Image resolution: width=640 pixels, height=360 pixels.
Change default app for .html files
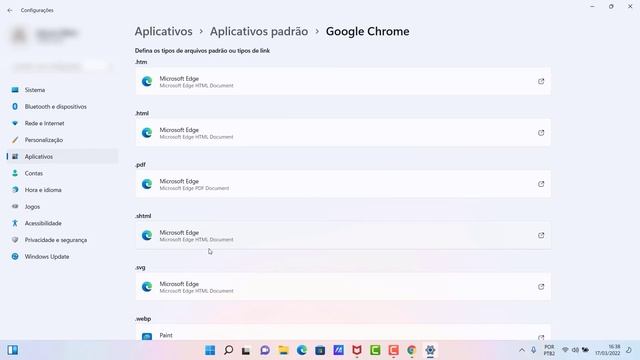(x=343, y=133)
